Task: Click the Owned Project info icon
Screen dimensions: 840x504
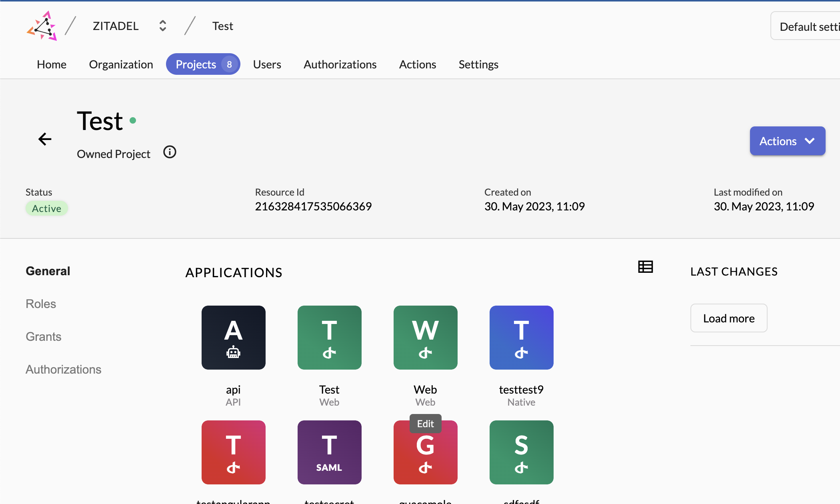Action: pos(170,152)
